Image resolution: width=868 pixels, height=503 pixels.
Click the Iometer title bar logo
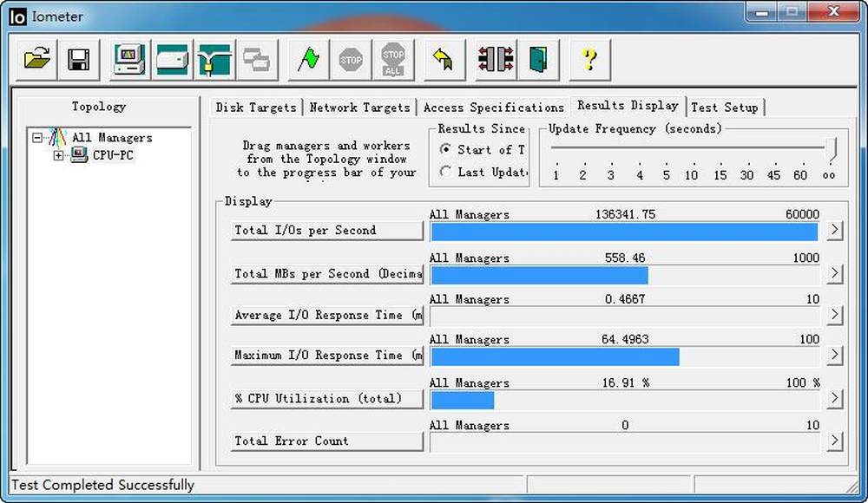click(x=17, y=16)
